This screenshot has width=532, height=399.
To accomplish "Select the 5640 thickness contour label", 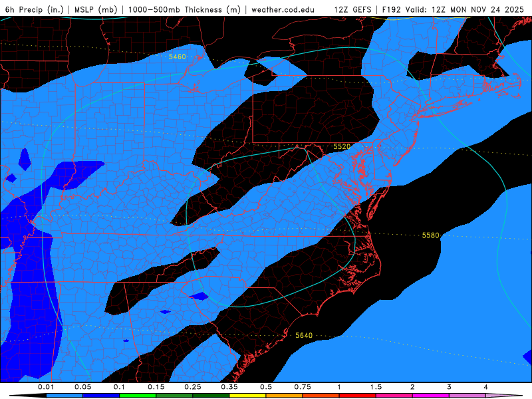I will tap(304, 335).
